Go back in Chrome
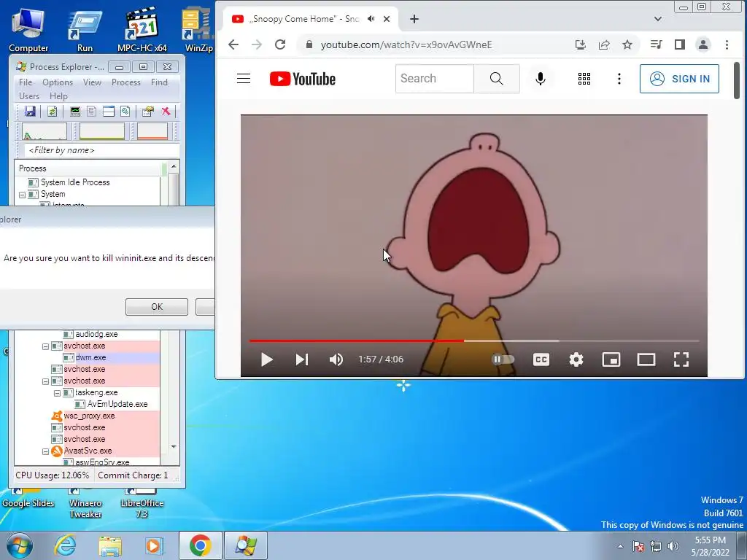 pos(233,44)
